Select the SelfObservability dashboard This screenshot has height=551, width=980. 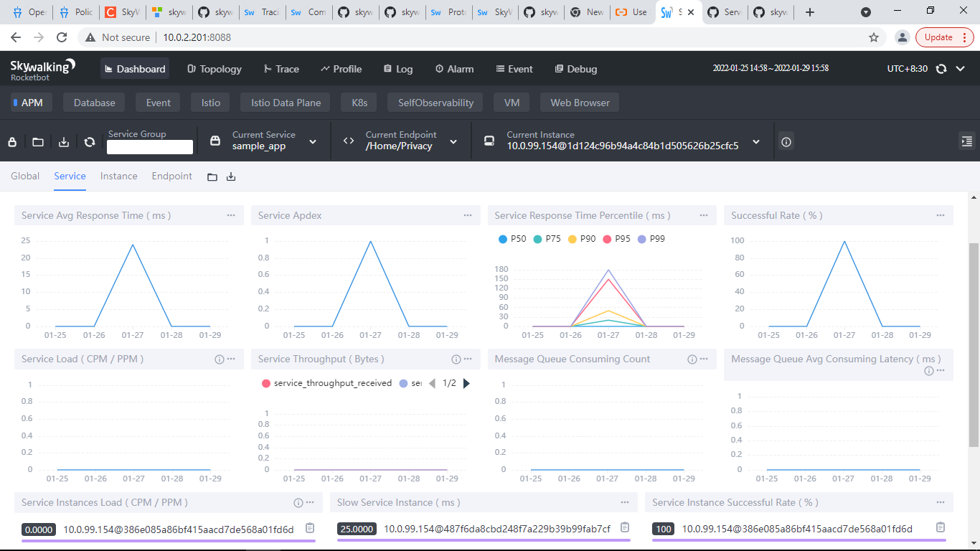pos(435,102)
